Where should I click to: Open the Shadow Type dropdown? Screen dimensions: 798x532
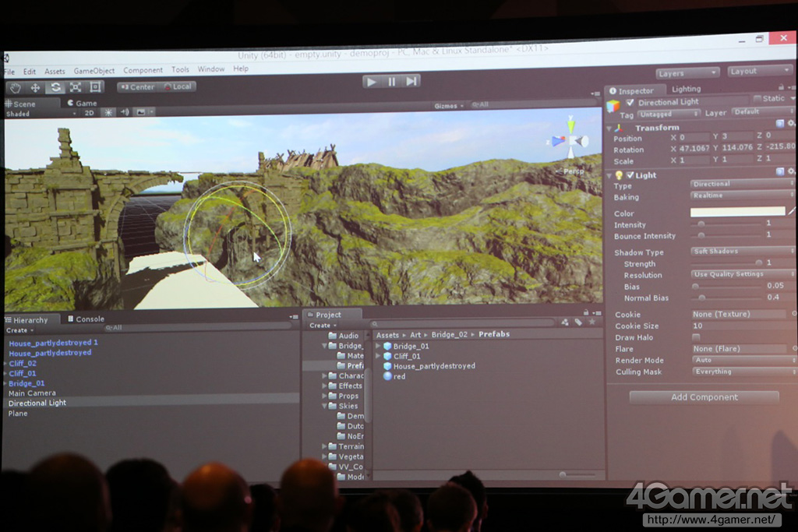[x=742, y=252]
